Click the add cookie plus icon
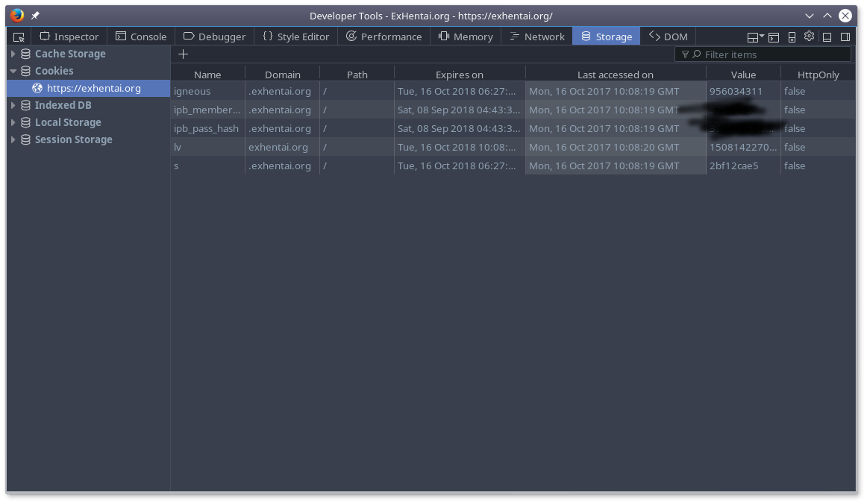Screen dimensions: 867x504 point(183,54)
